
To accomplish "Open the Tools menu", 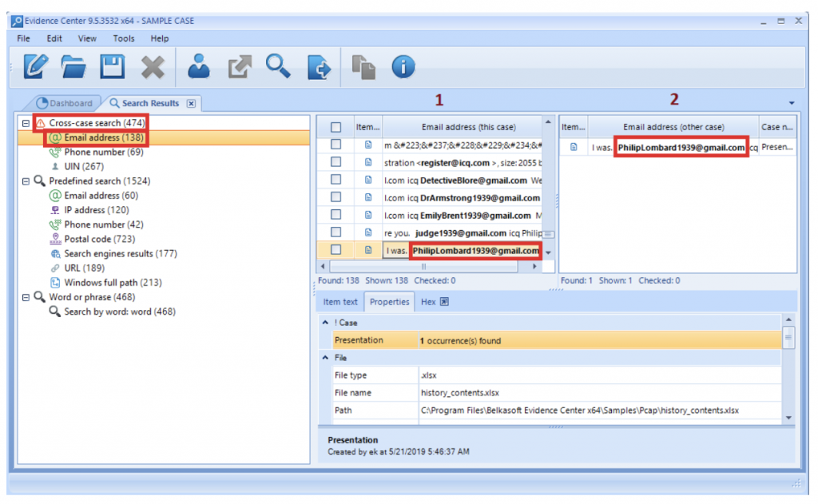I will click(x=124, y=38).
